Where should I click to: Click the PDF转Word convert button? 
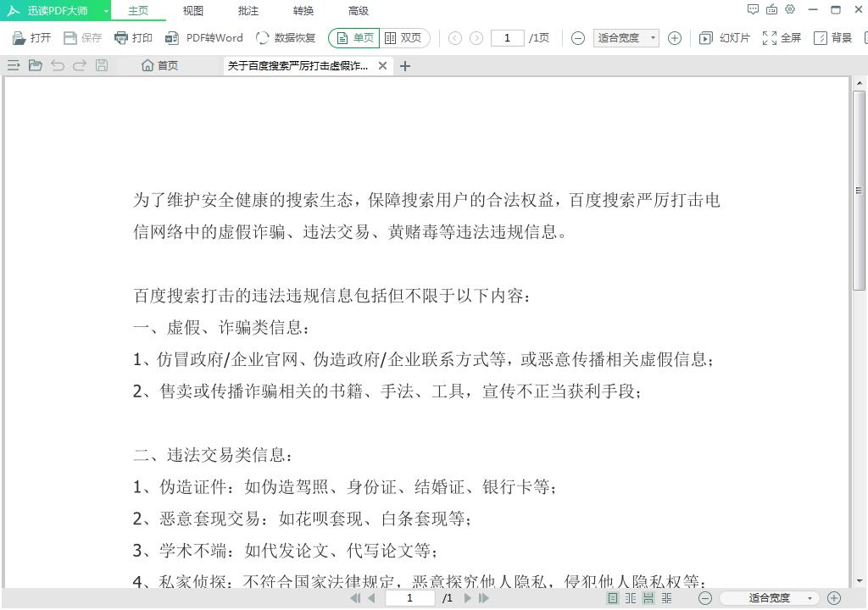[x=204, y=38]
